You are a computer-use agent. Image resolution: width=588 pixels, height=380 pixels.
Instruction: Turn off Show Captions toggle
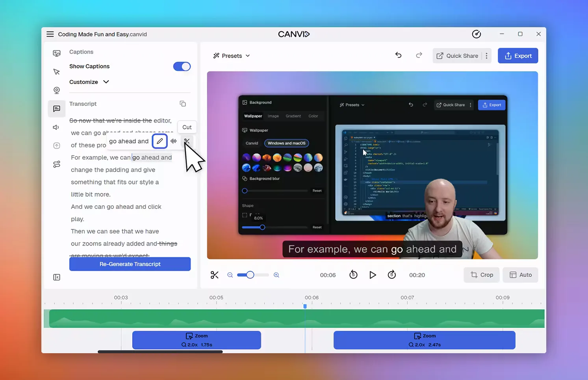[182, 67]
